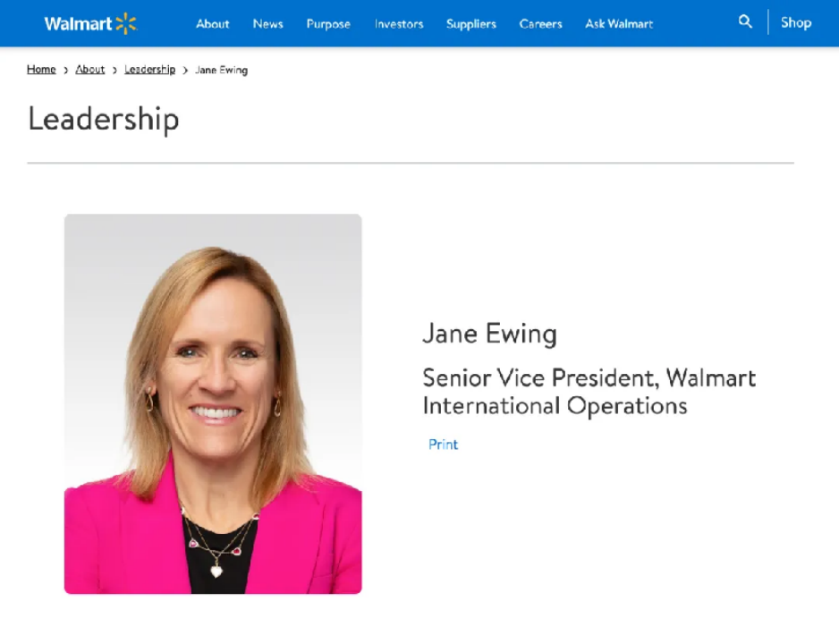The width and height of the screenshot is (839, 644).
Task: Open the About item in top navigation bar
Action: point(213,24)
